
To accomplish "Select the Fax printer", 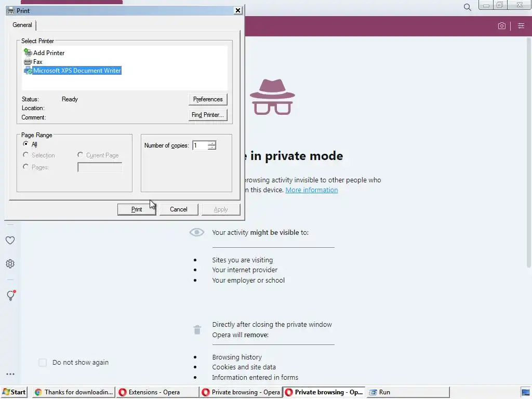I will (x=33, y=62).
